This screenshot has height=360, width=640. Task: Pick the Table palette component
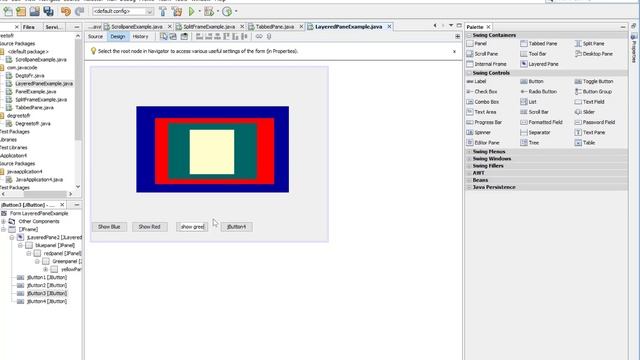tap(584, 143)
